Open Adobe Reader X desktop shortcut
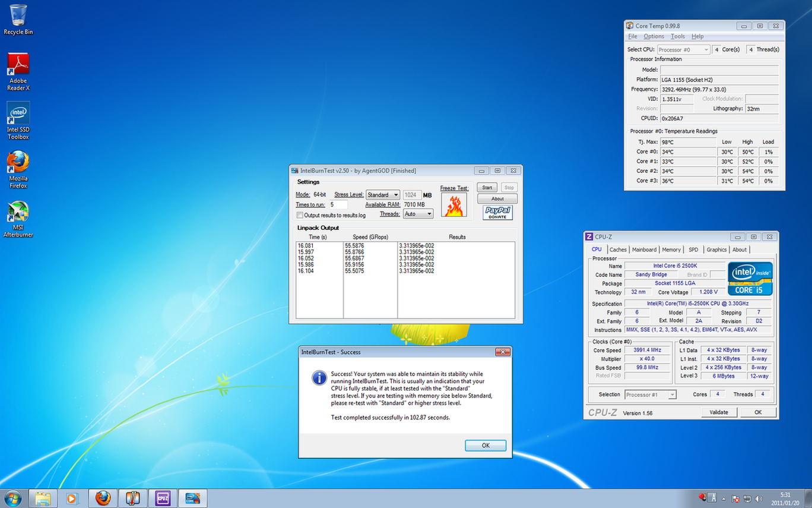This screenshot has width=812, height=508. tap(18, 71)
